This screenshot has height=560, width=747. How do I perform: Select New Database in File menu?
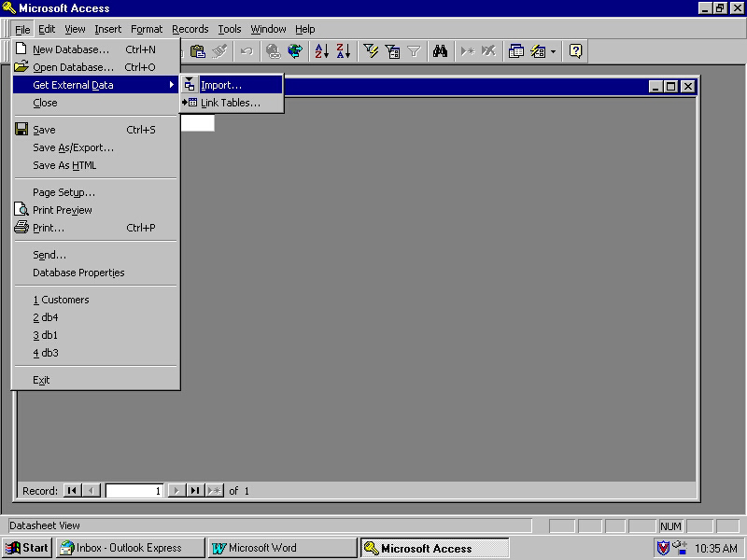[95, 49]
